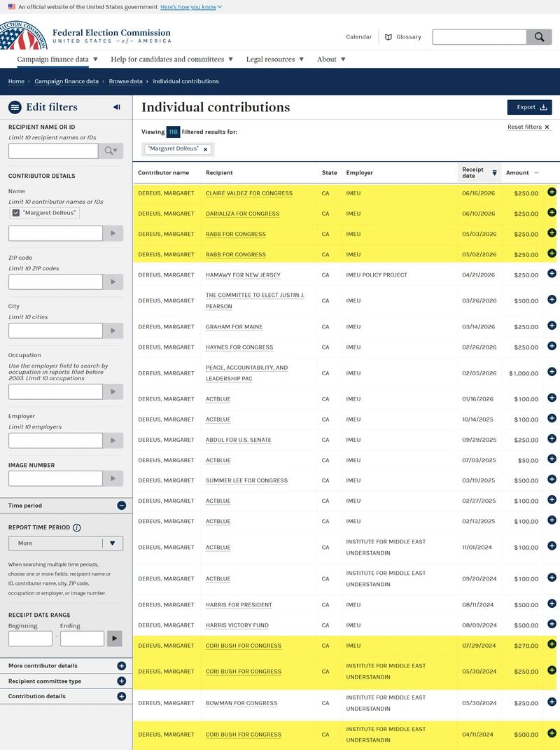Open the Calendar link

click(x=358, y=37)
